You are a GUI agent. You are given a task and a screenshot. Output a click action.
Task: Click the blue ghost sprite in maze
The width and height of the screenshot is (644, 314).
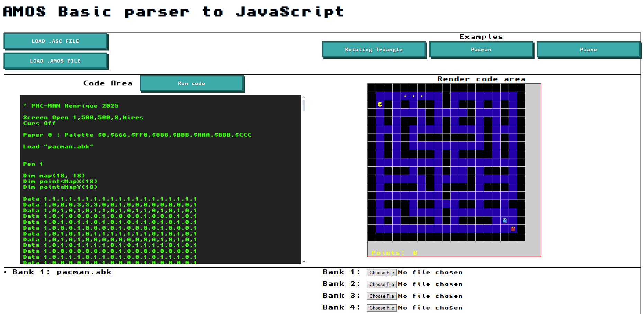(x=504, y=220)
